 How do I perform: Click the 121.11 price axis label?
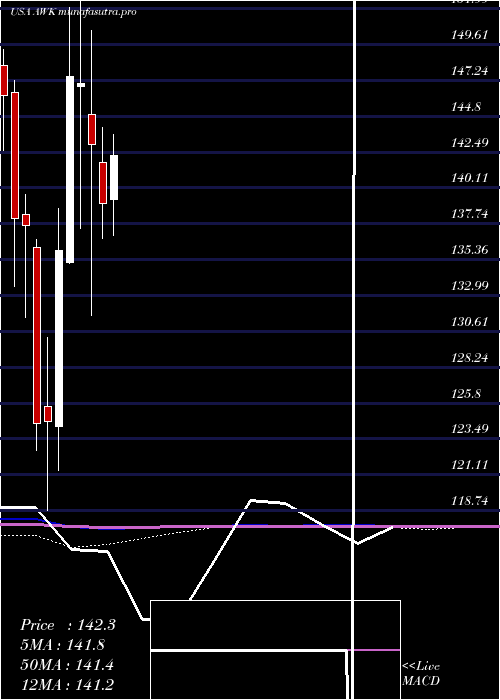click(x=470, y=465)
